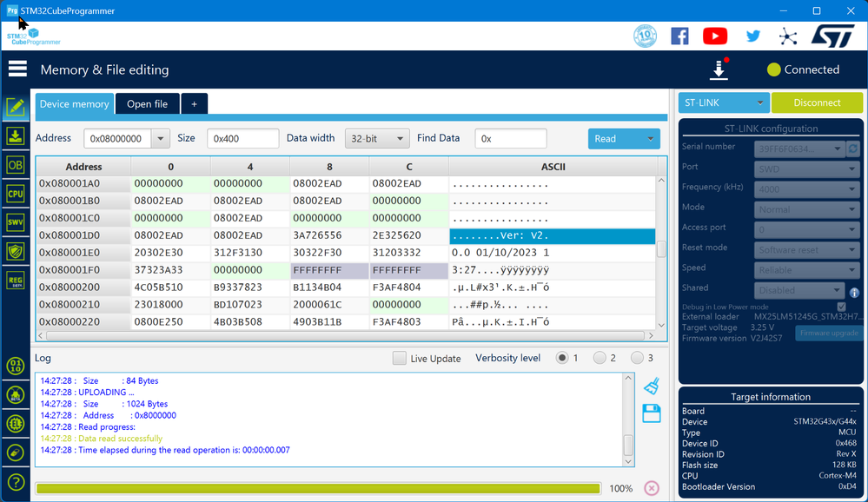The height and width of the screenshot is (502, 868).
Task: Open the security shield panel
Action: 16,251
